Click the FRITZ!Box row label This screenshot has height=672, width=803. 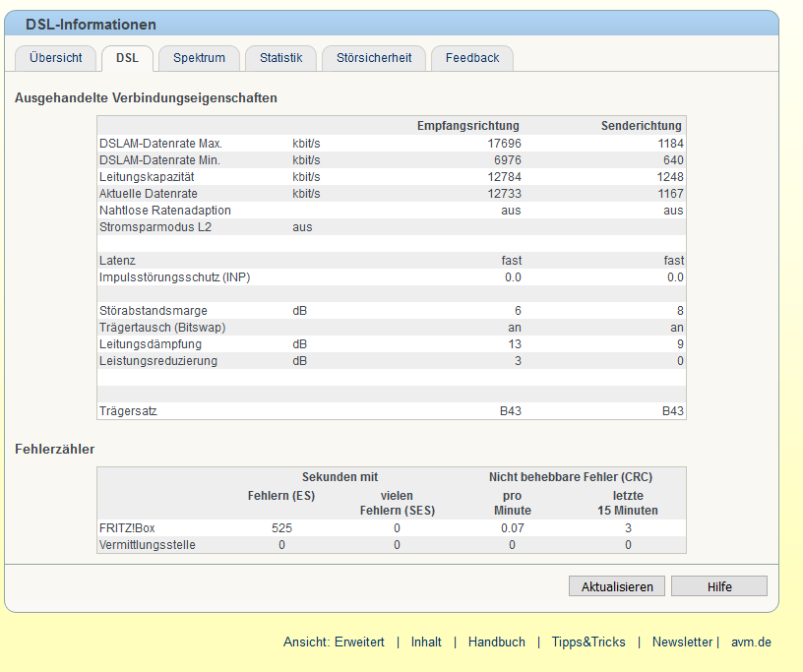pos(127,528)
